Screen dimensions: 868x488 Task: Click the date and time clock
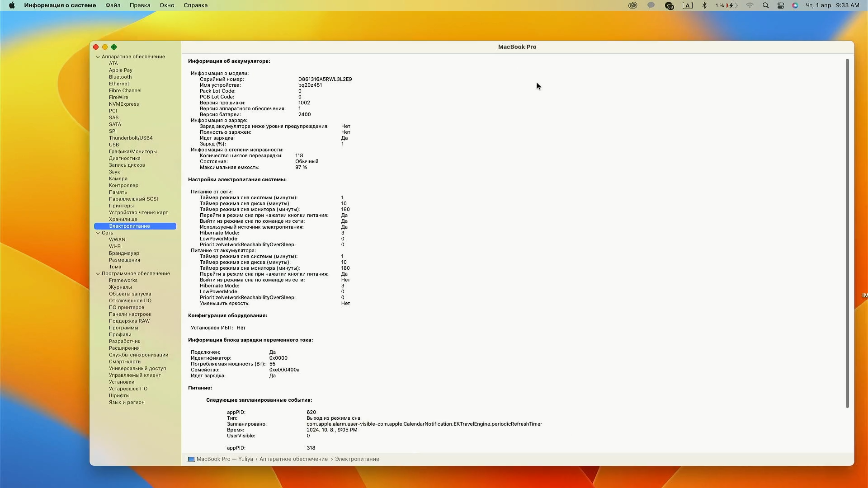pos(832,5)
